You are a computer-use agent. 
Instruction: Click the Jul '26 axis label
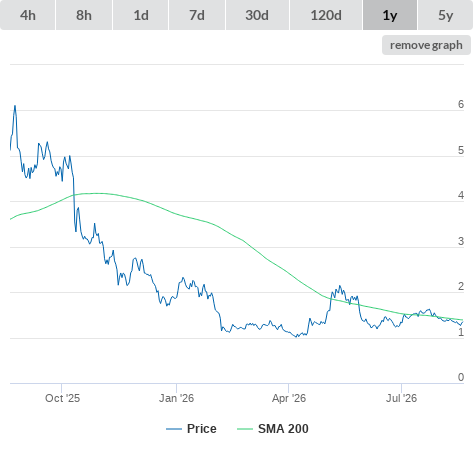(401, 398)
